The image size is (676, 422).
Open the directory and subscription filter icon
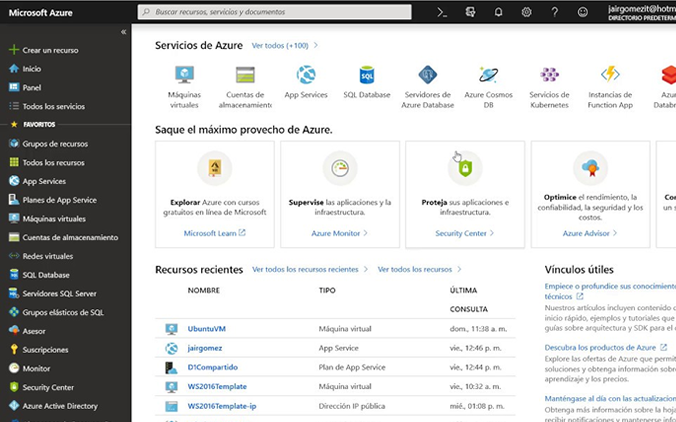470,12
